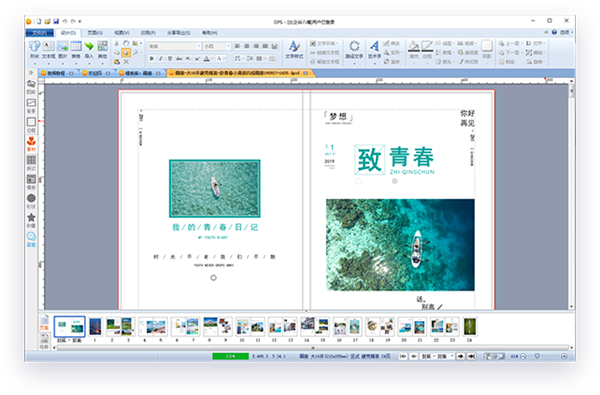Screen dimensions: 600x395
Task: Insert a text box (文本框)
Action: click(x=49, y=50)
